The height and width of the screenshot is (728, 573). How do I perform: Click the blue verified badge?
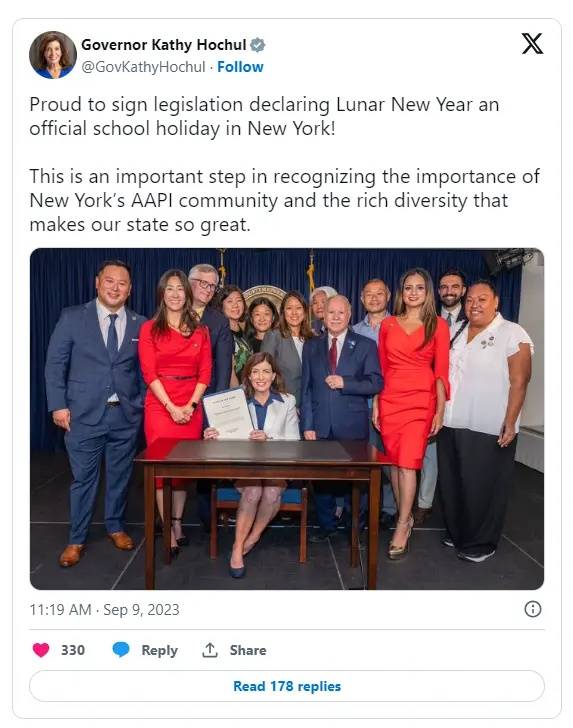pyautogui.click(x=258, y=45)
